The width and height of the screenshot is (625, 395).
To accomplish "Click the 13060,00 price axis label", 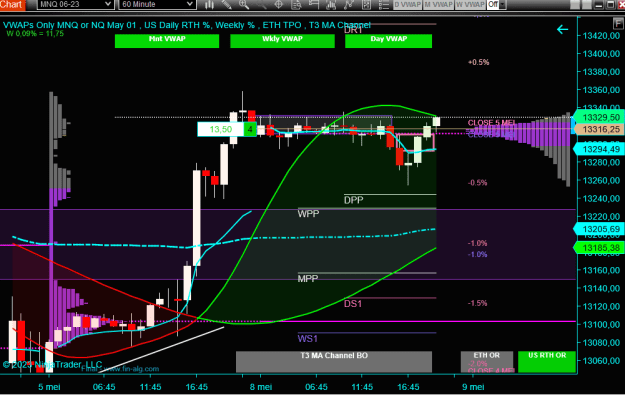I will pos(601,361).
